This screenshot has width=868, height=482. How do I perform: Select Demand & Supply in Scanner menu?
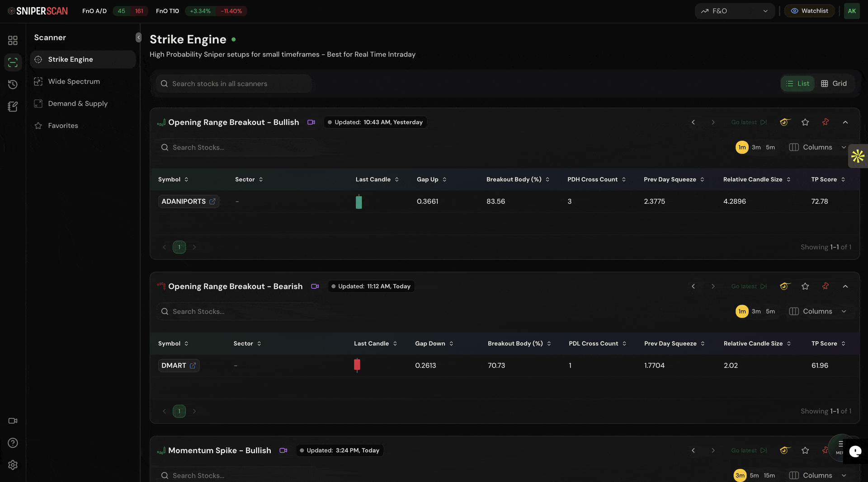pyautogui.click(x=83, y=104)
